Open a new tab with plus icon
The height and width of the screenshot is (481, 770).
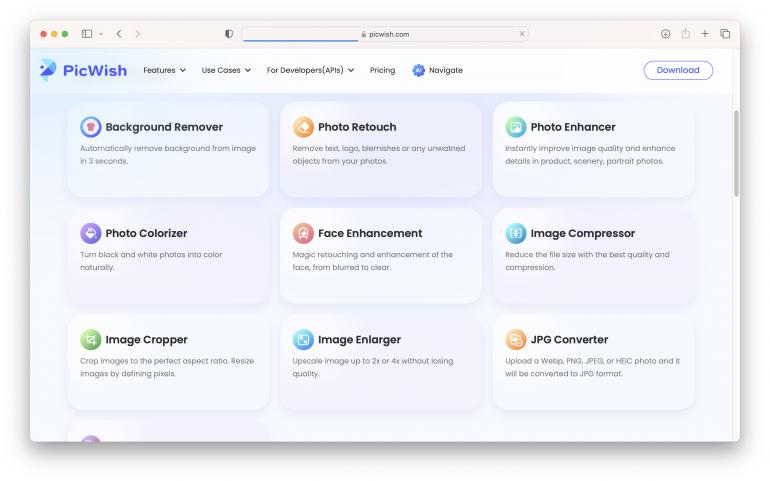(705, 34)
